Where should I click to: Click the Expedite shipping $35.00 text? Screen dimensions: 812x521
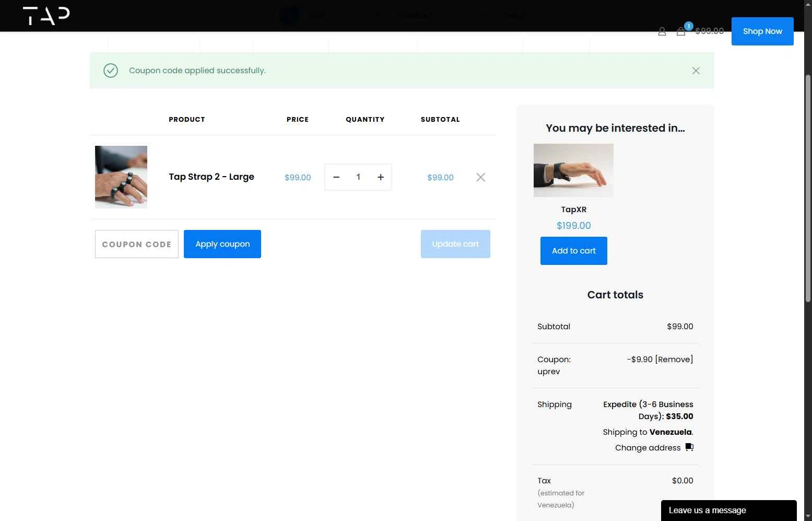[x=648, y=410]
